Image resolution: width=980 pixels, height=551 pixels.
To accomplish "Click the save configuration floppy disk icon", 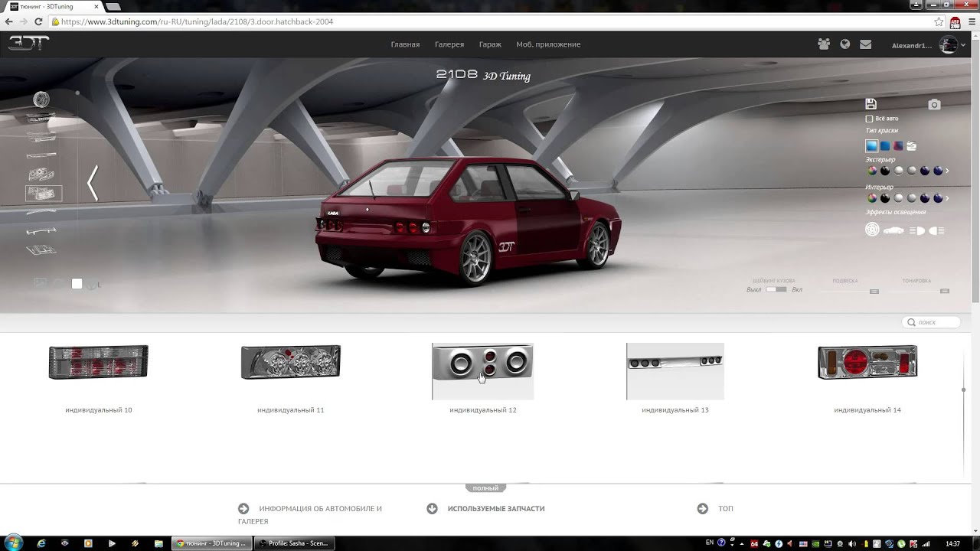I will point(871,104).
